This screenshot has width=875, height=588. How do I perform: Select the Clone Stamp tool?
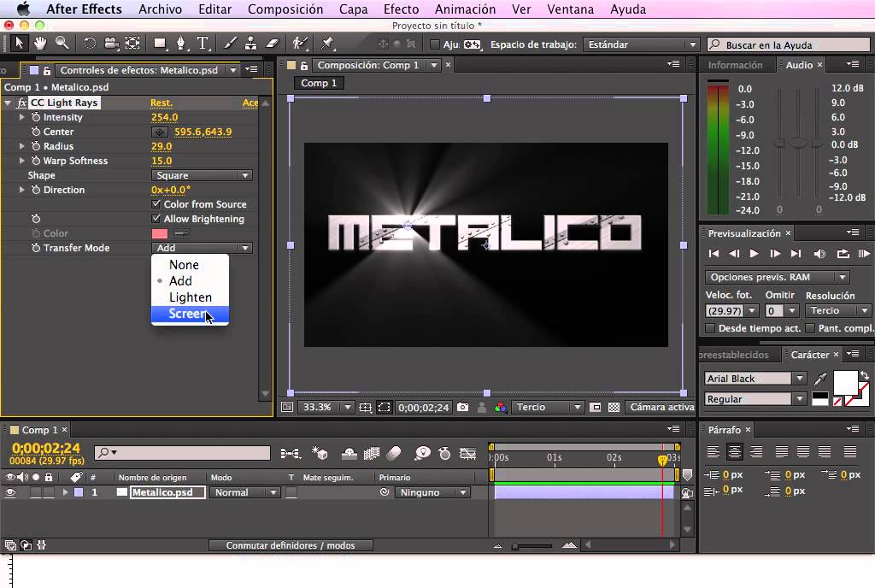(x=250, y=43)
